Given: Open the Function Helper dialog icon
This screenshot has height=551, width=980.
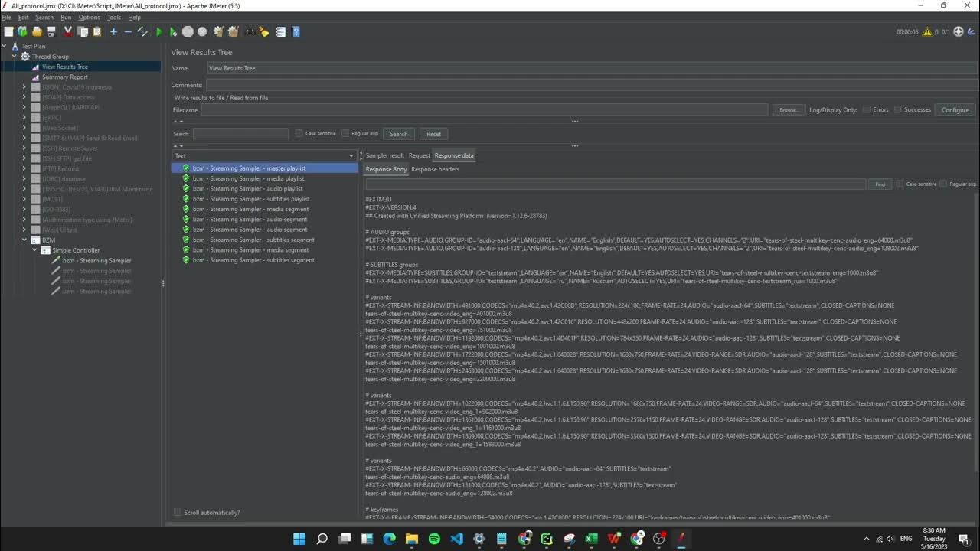Looking at the screenshot, I should point(281,32).
